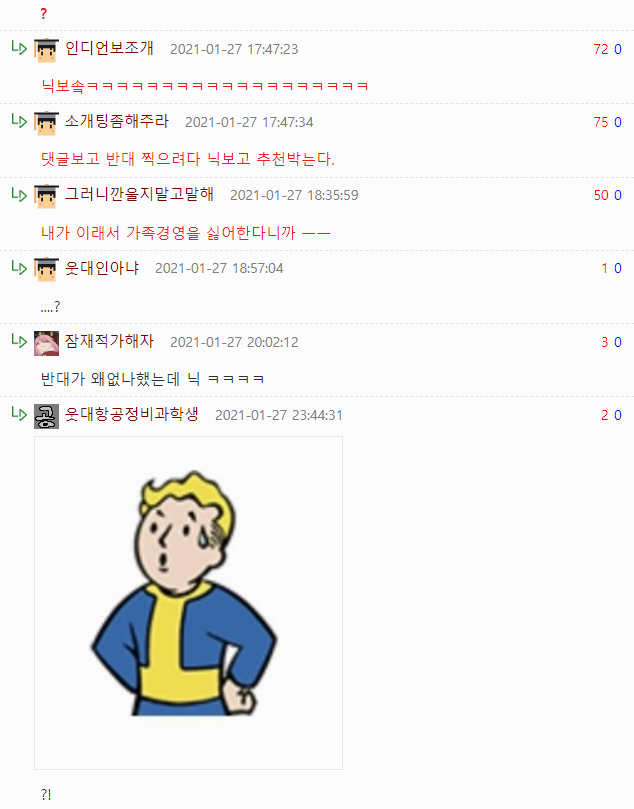This screenshot has height=809, width=634.
Task: Open username 웃대항공정비과학생
Action: 132,414
